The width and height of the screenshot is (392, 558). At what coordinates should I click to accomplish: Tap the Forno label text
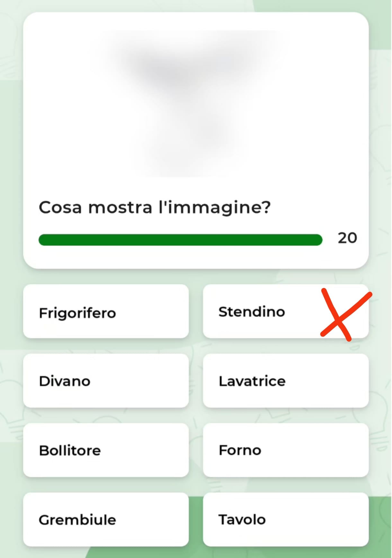[x=240, y=450]
